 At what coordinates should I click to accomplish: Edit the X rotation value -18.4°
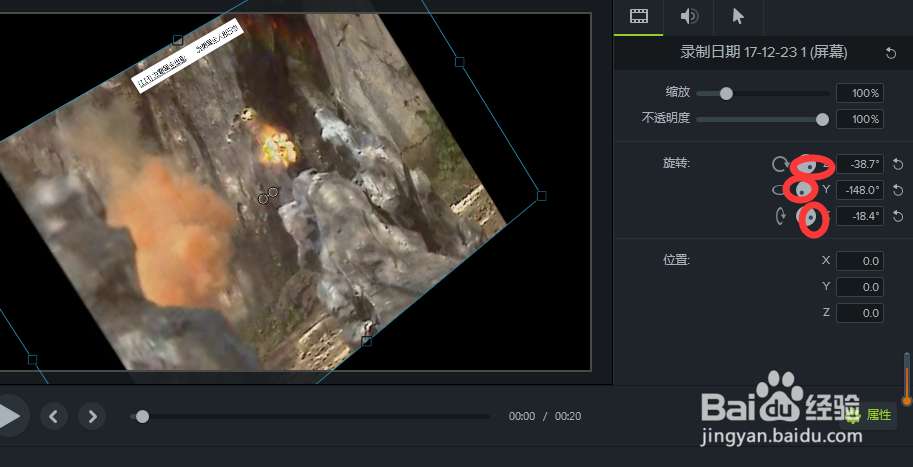point(859,216)
